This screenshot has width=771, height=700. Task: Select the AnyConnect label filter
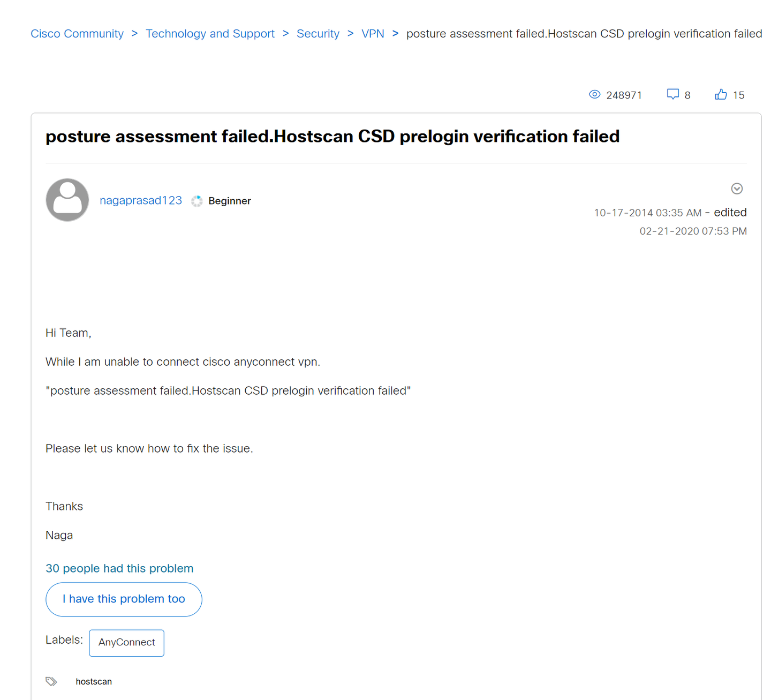(x=126, y=643)
